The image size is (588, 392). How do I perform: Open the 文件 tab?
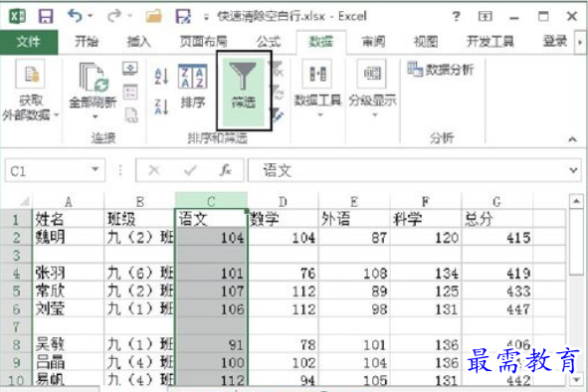click(29, 42)
